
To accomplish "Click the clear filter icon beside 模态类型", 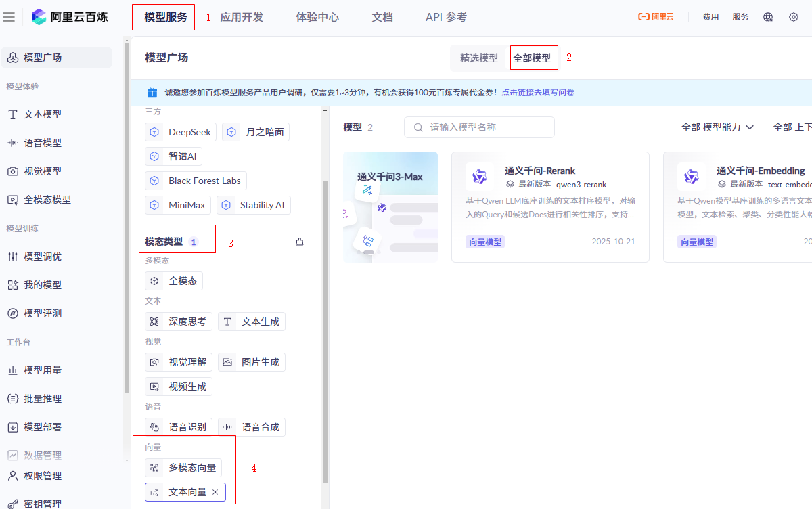I will coord(300,242).
